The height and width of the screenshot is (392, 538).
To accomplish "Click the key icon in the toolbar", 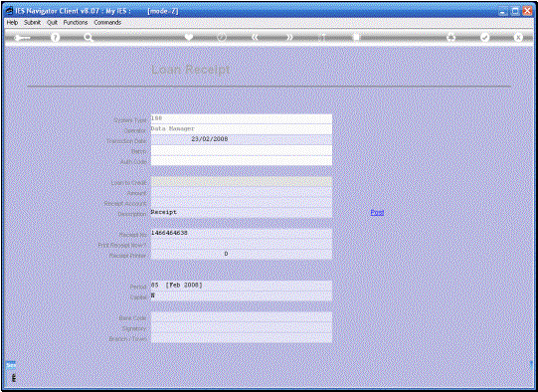I will [x=22, y=38].
